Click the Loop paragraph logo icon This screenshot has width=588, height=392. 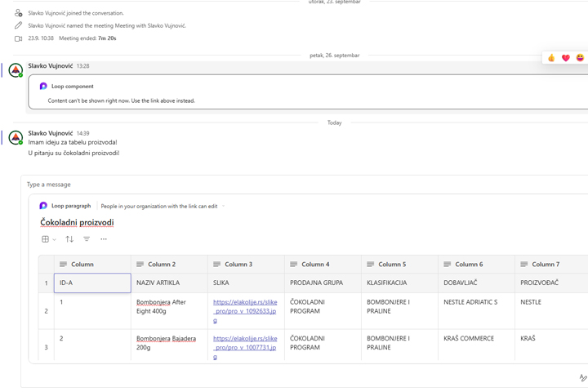click(43, 206)
